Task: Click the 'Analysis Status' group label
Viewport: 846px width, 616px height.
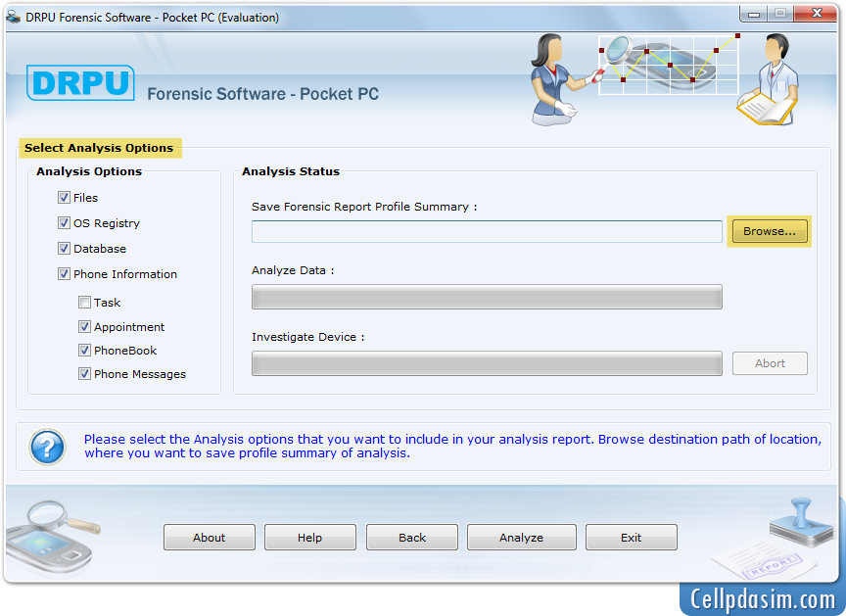Action: click(x=291, y=171)
